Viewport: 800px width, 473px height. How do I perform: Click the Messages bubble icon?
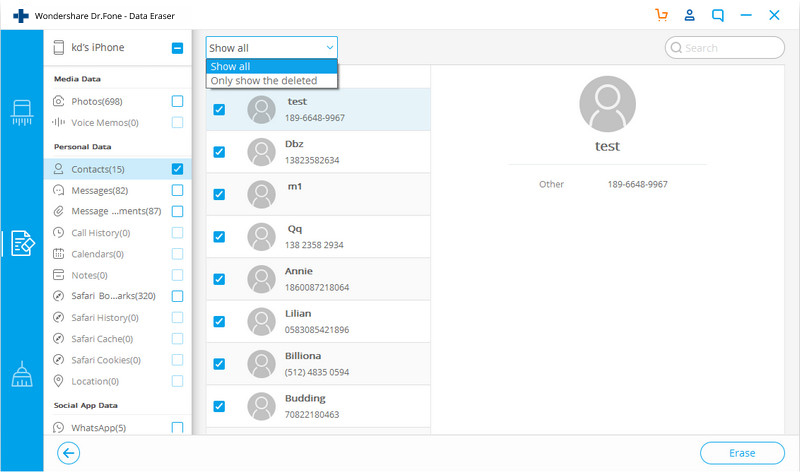[59, 190]
